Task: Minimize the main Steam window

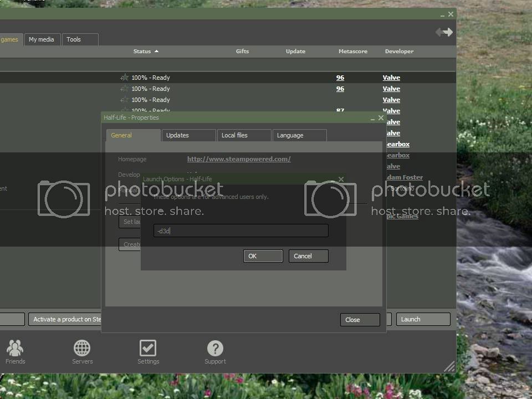Action: [442, 16]
